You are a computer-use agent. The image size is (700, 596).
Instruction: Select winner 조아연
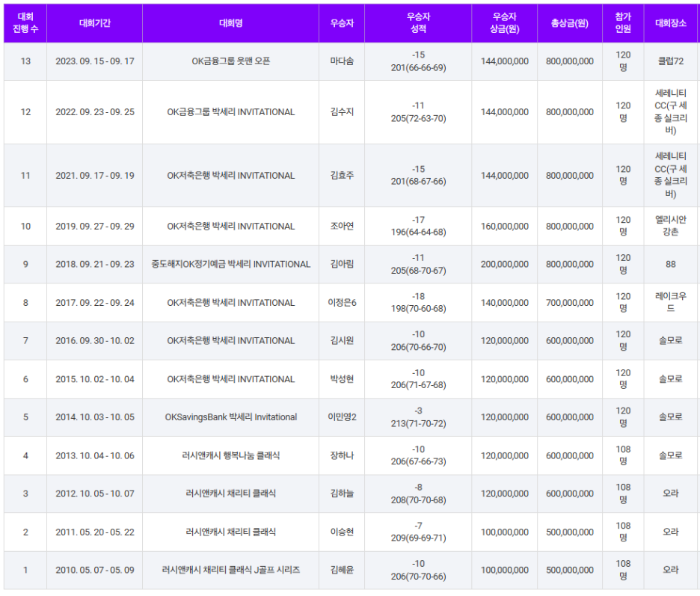[342, 227]
